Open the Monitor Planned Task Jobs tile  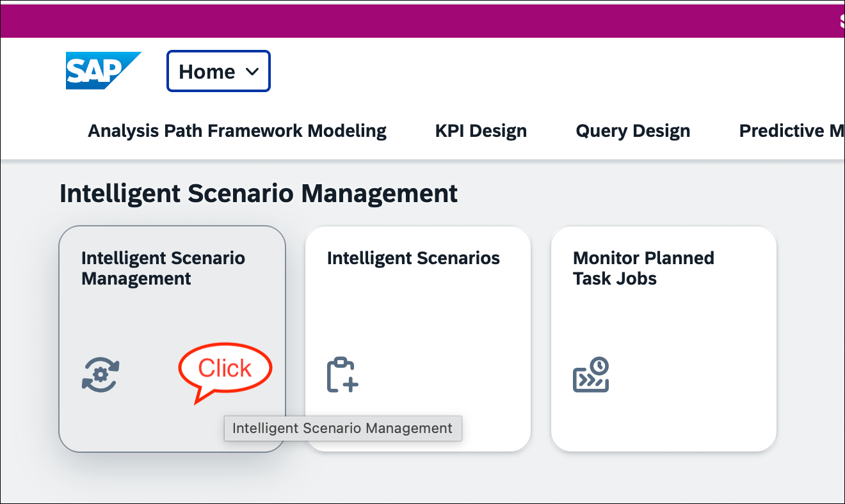coord(664,339)
